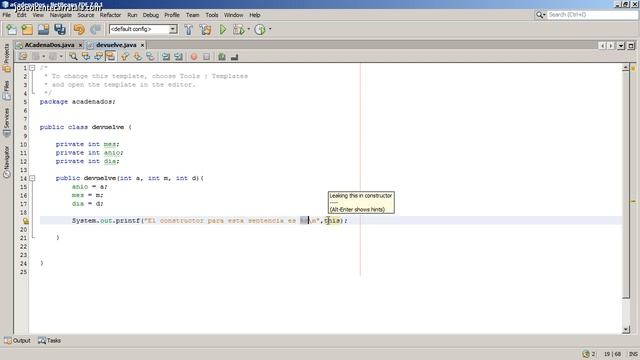The width and height of the screenshot is (640, 360).
Task: Open the Source menu
Action: 86,15
